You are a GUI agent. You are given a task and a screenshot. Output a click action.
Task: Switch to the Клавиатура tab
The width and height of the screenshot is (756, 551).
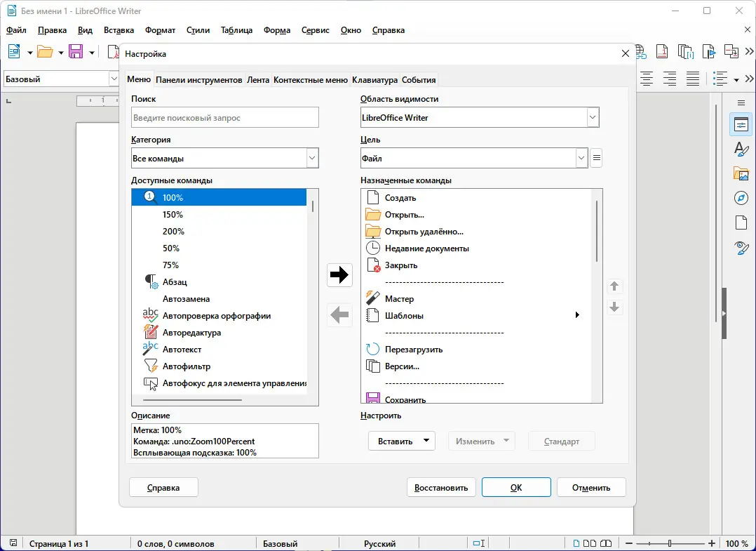pyautogui.click(x=374, y=79)
